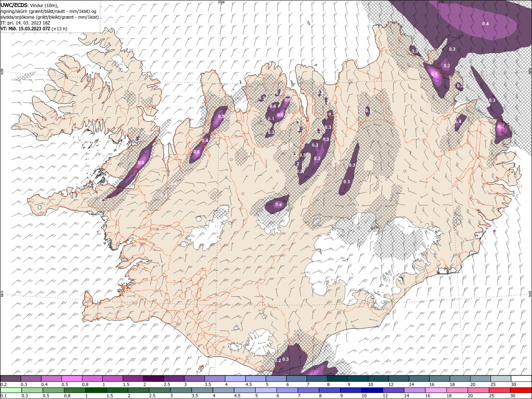Click the pale grey swatch at 25 in upper legend
The height and width of the screenshot is (399, 532).
tap(500, 379)
